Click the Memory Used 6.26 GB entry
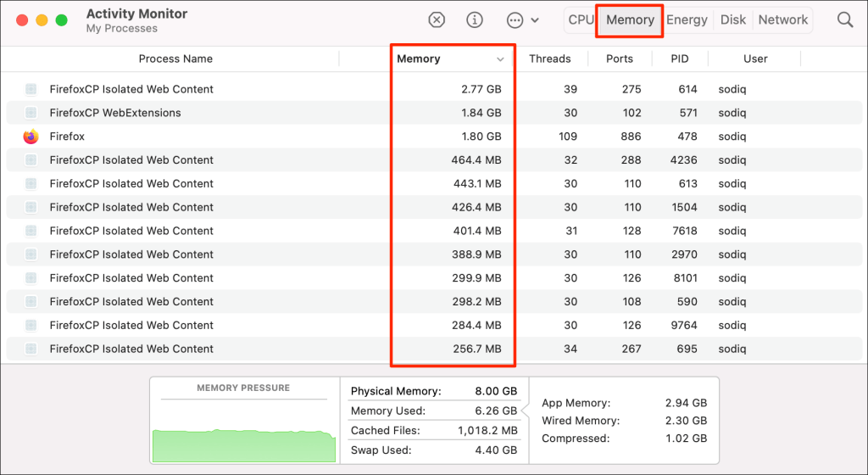 click(x=433, y=411)
